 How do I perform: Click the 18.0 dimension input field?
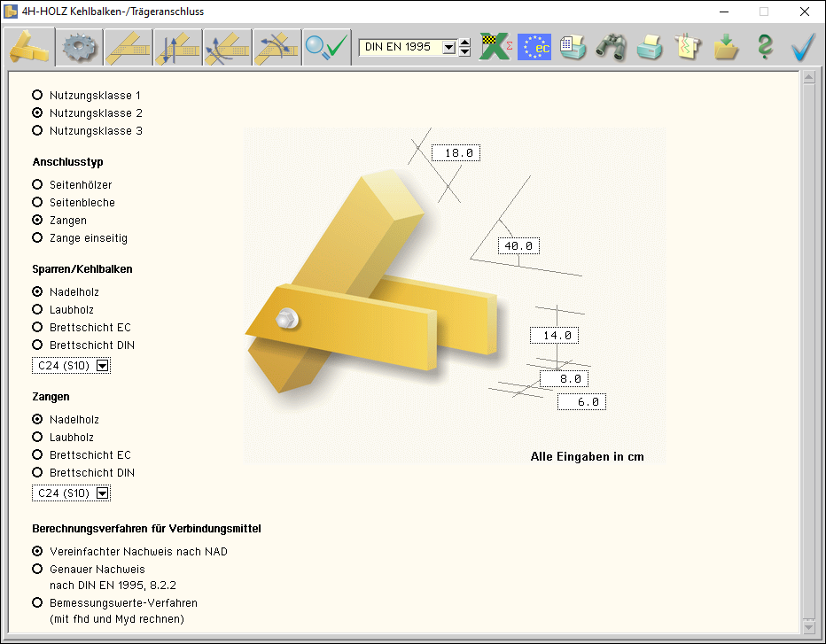(x=456, y=153)
